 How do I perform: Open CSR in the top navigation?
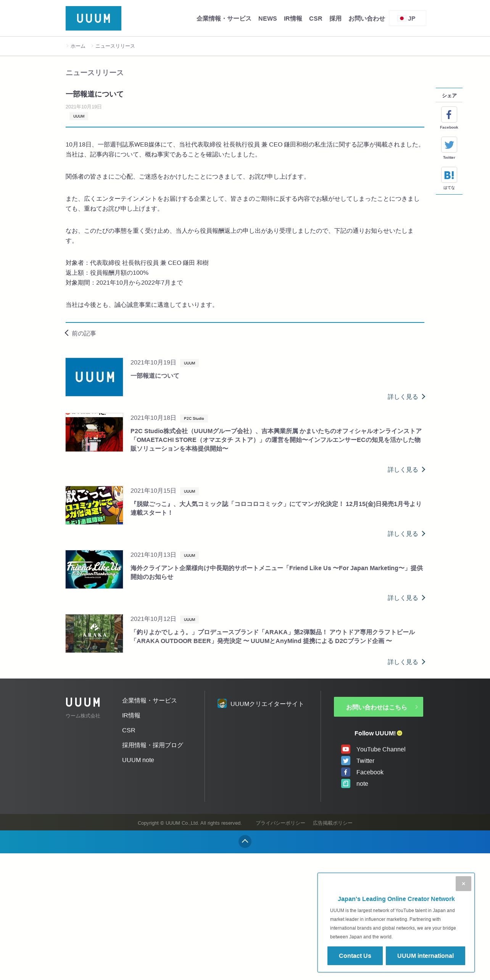(x=316, y=18)
